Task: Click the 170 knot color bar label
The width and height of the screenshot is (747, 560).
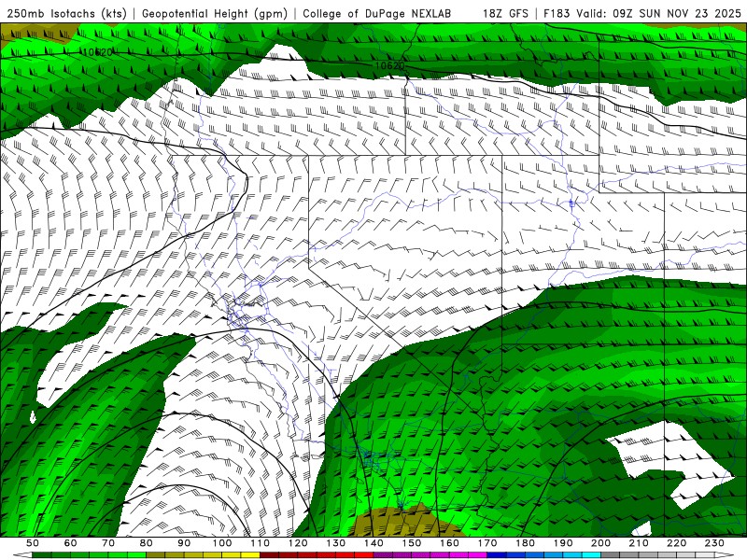Action: (x=487, y=543)
